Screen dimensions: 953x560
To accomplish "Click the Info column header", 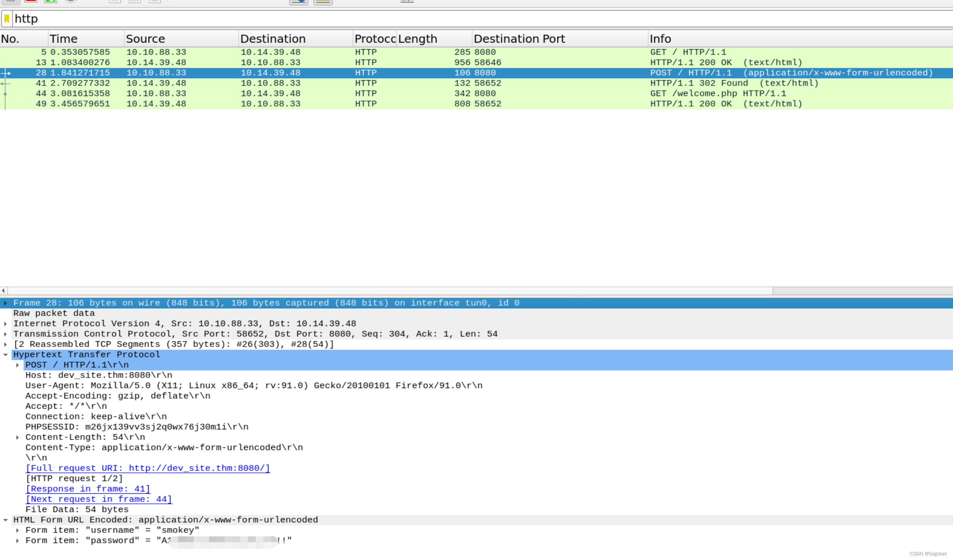I will [x=800, y=39].
